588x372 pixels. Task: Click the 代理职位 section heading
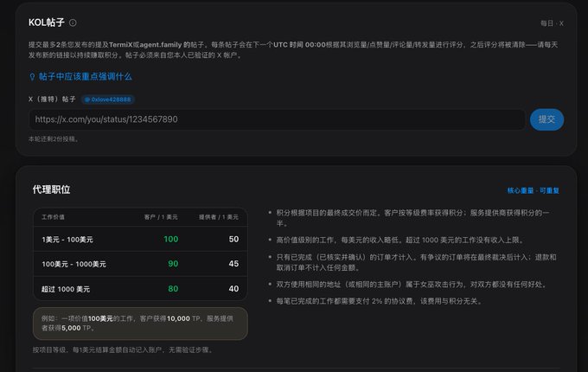[51, 189]
